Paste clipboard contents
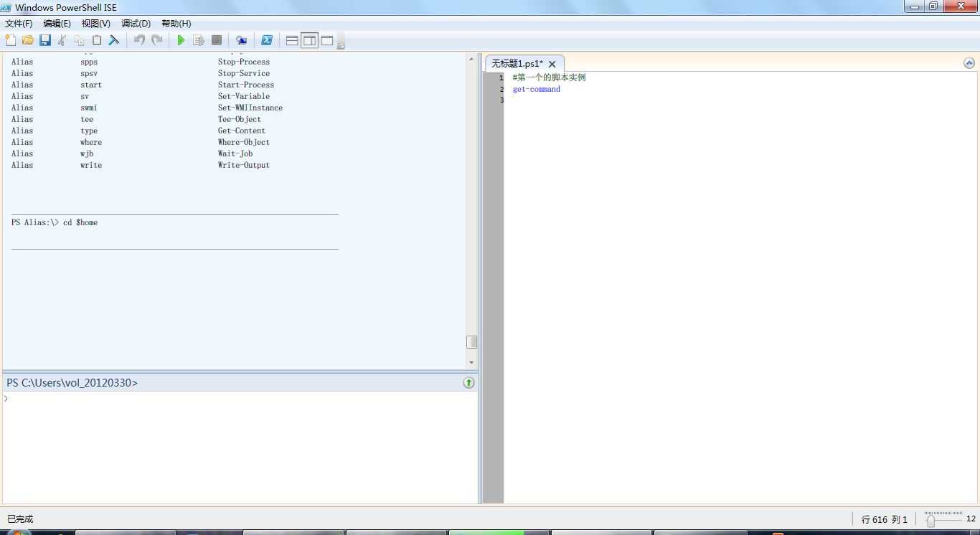 (97, 40)
